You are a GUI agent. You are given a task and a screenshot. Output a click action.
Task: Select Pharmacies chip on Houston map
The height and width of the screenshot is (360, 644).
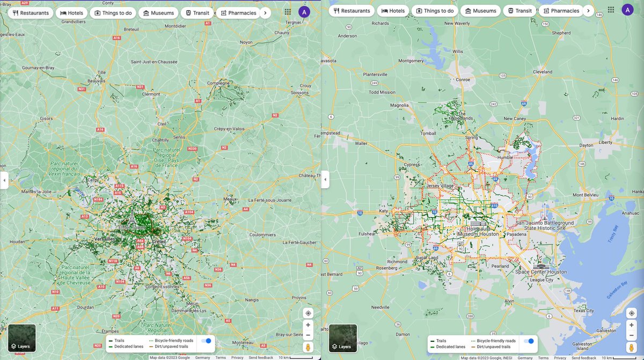tap(561, 11)
